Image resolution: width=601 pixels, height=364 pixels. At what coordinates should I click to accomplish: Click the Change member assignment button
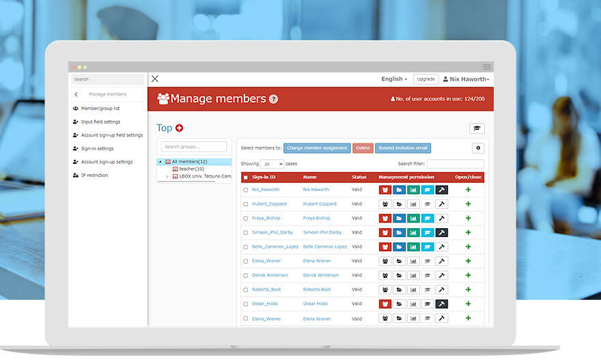(x=317, y=148)
